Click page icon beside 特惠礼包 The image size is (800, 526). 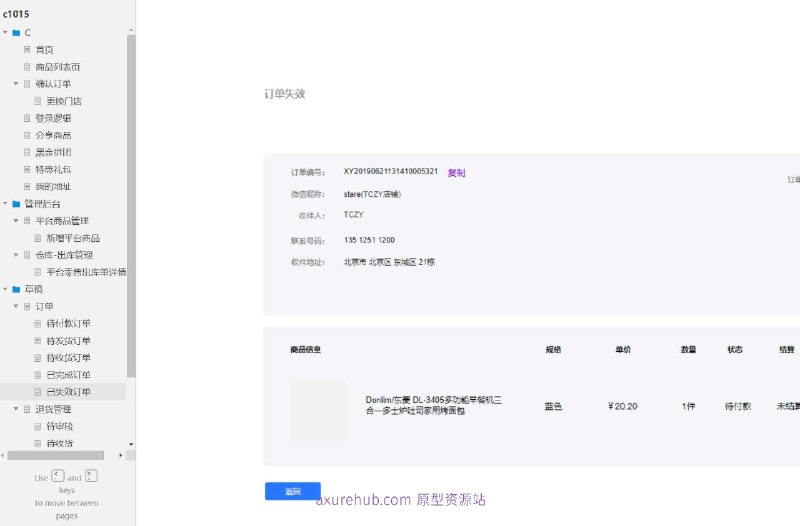coord(27,169)
